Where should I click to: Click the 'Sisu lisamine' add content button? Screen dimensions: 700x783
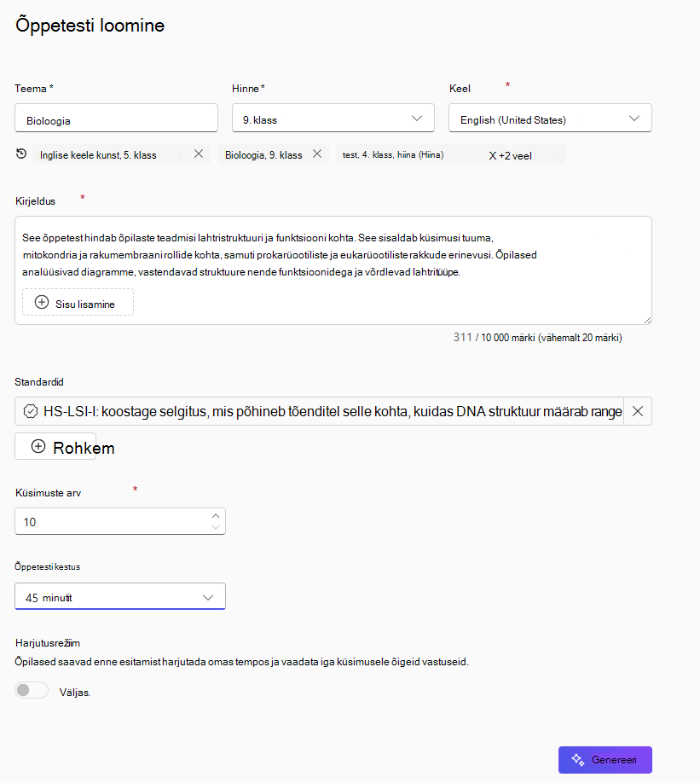[78, 302]
